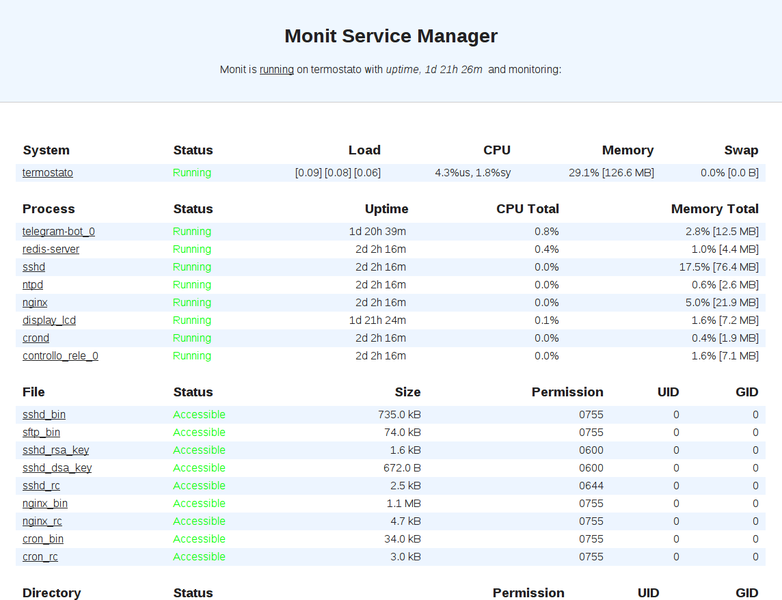The width and height of the screenshot is (782, 600).
Task: View the ntpd process details
Action: pyautogui.click(x=33, y=285)
